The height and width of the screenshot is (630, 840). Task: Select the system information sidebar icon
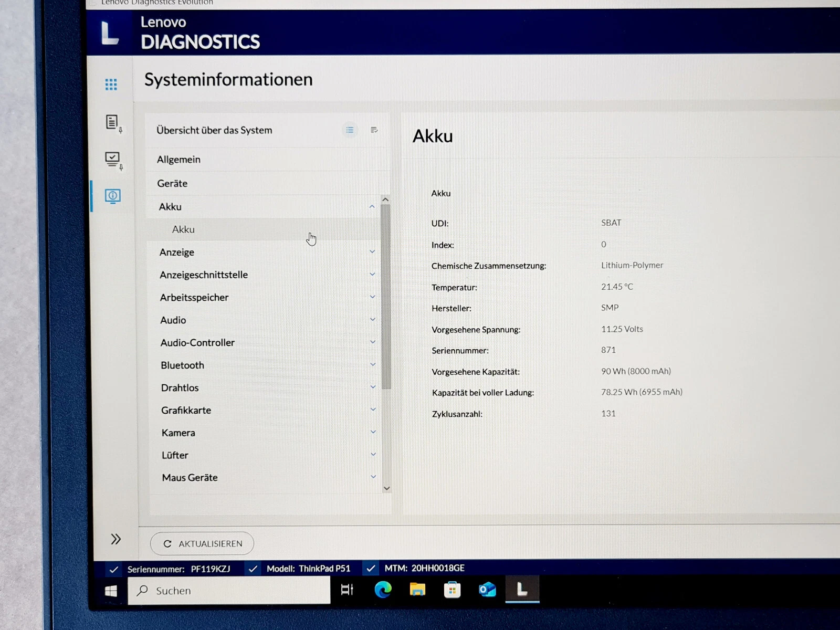113,196
